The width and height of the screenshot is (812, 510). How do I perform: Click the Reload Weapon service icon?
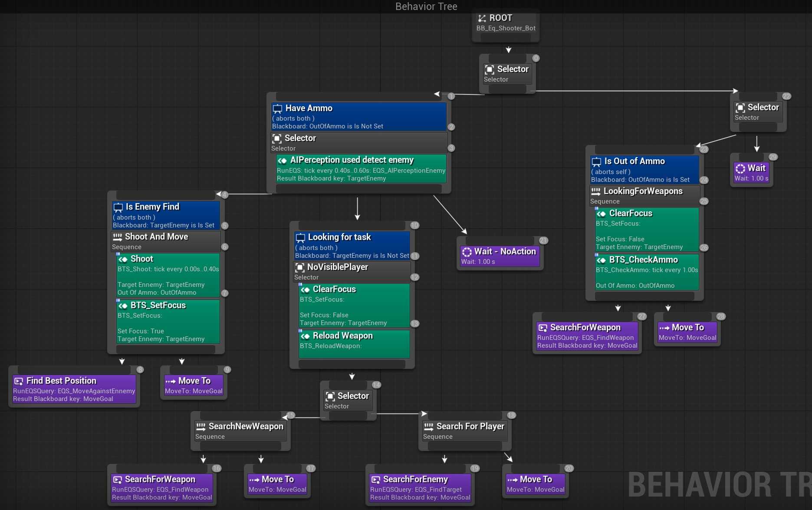point(306,336)
